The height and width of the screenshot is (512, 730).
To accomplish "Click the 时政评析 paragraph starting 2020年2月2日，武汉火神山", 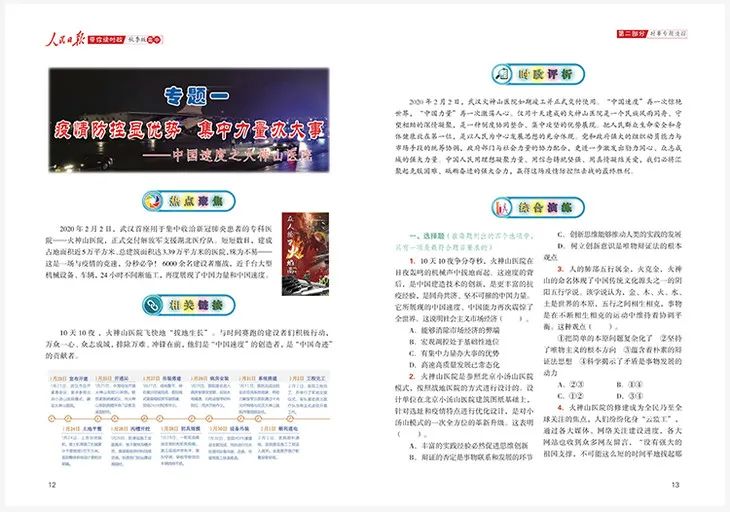I will [x=539, y=136].
